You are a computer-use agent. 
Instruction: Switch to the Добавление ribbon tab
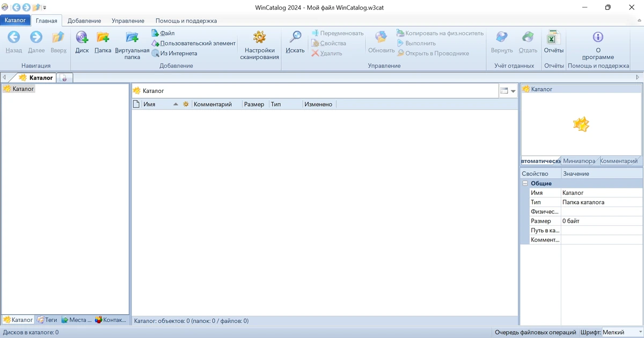coord(84,20)
